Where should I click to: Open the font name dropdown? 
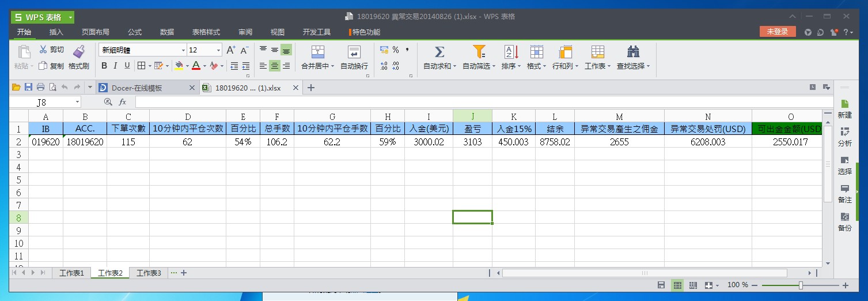point(184,50)
